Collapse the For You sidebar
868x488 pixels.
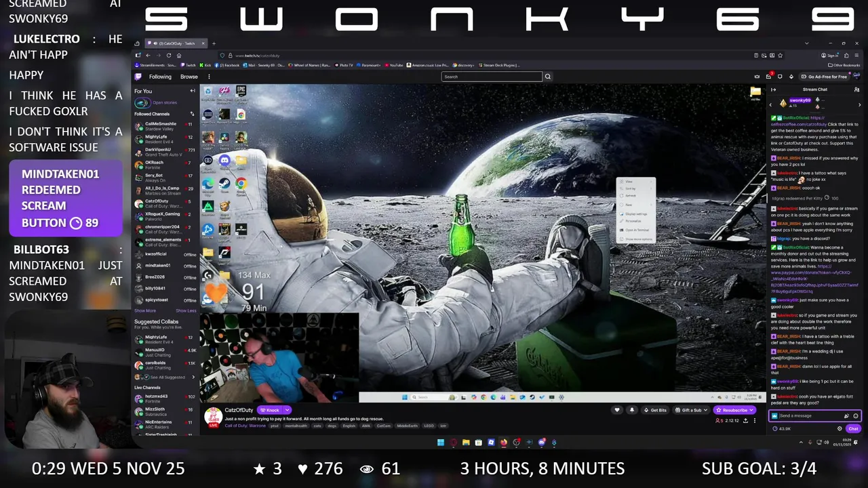pyautogui.click(x=193, y=91)
